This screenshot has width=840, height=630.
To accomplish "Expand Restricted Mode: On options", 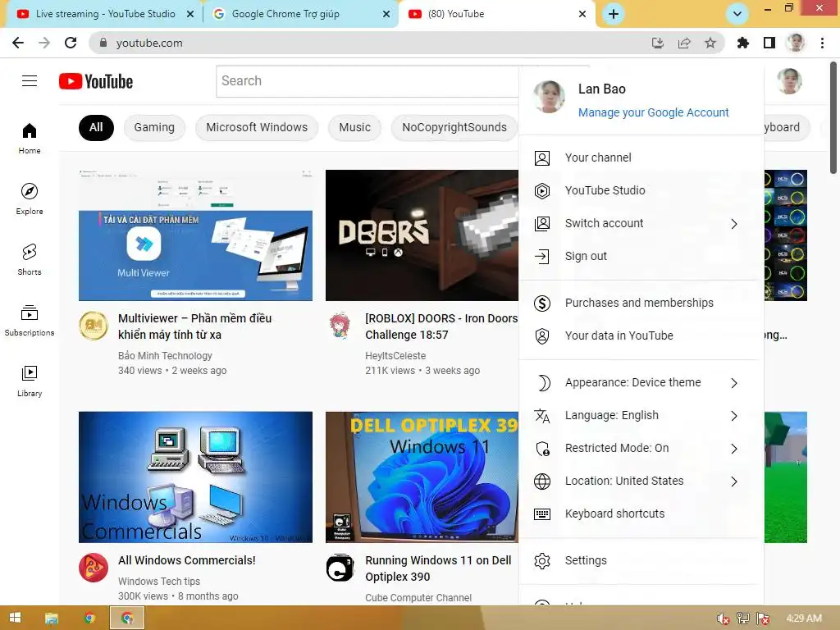I will [x=734, y=449].
